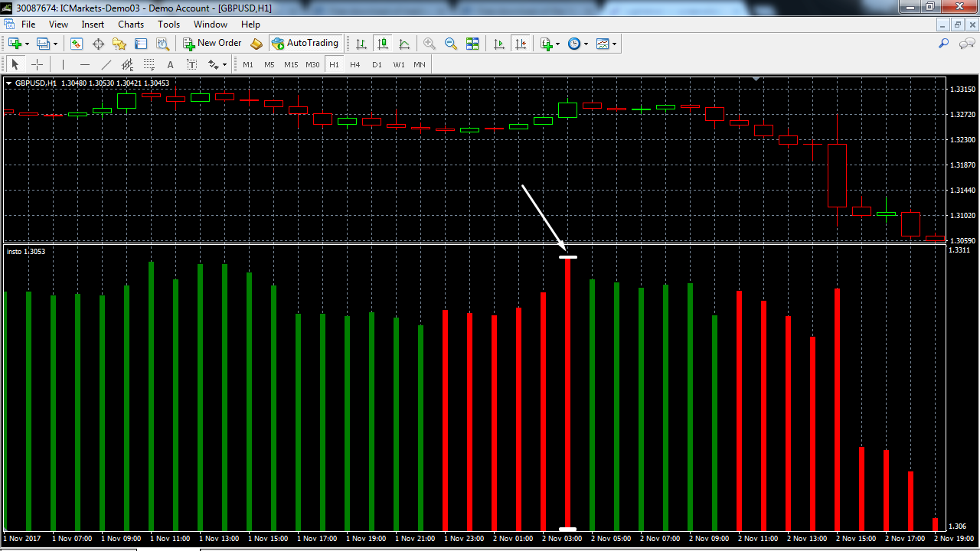Select the horizontal line drawing tool
The height and width of the screenshot is (551, 980).
tap(84, 64)
